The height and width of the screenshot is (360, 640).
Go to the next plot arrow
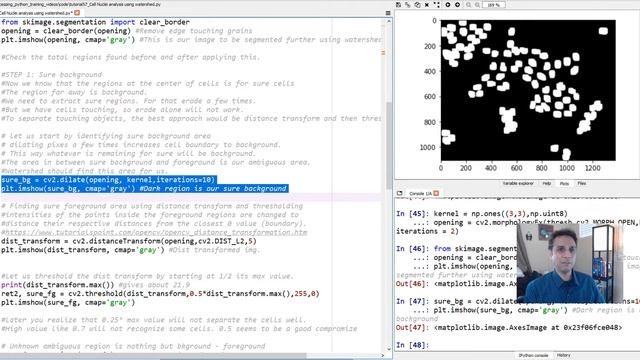(458, 4)
